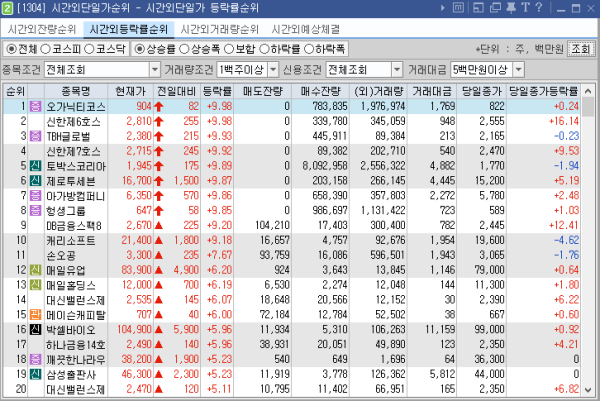Screen dimensions: 600x401
Task: Sort by 순위 column header
Action: [x=15, y=91]
